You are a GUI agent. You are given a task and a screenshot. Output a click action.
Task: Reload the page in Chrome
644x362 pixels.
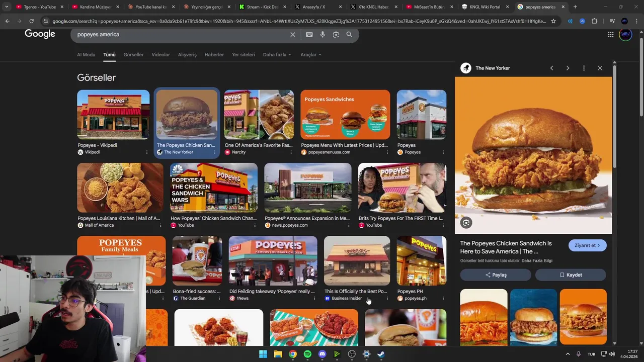coord(31,21)
